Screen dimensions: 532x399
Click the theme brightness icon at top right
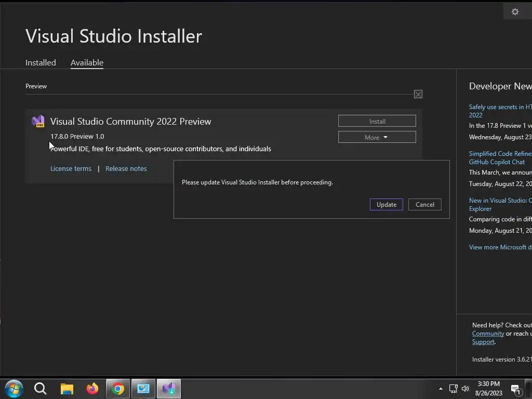tap(515, 12)
